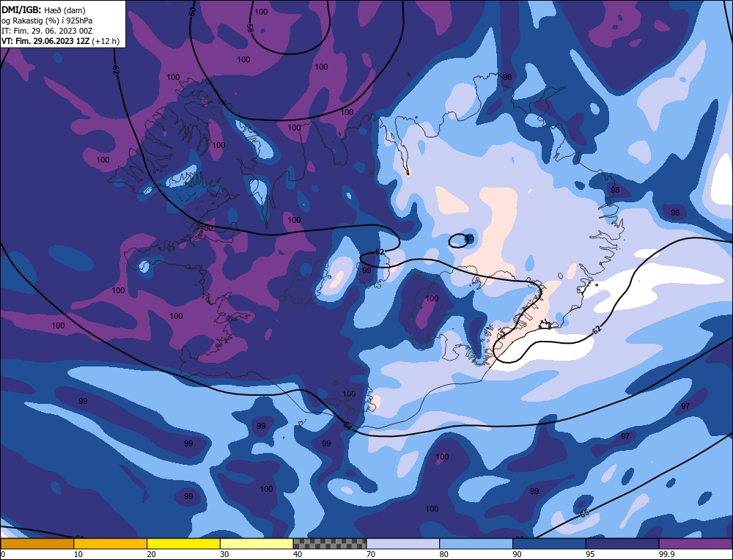The height and width of the screenshot is (560, 733).
Task: Click the '70' legend scale value
Action: [371, 554]
